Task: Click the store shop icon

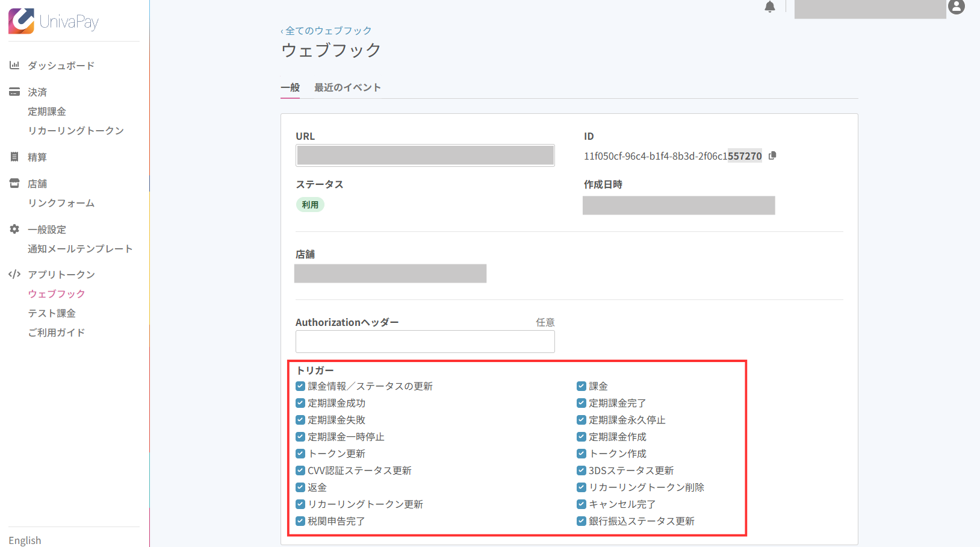Action: (x=14, y=184)
